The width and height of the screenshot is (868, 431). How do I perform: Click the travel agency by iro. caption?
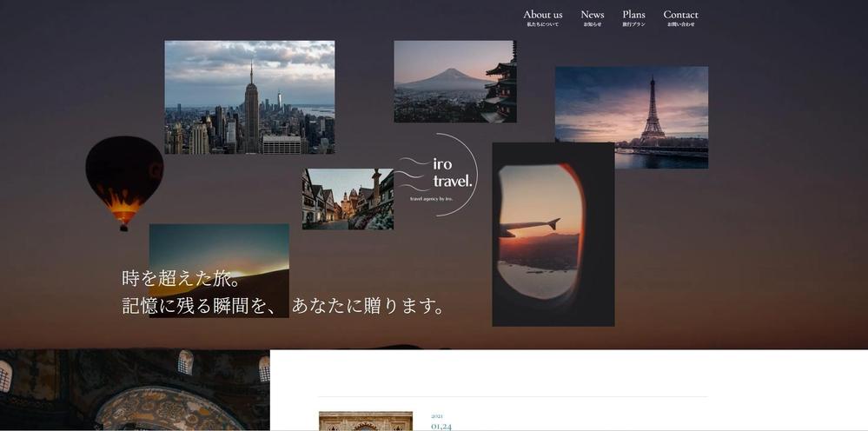[x=431, y=198]
